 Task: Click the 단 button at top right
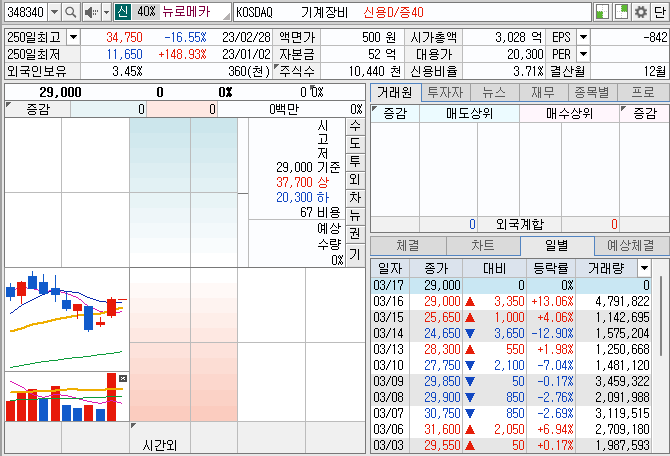[659, 12]
